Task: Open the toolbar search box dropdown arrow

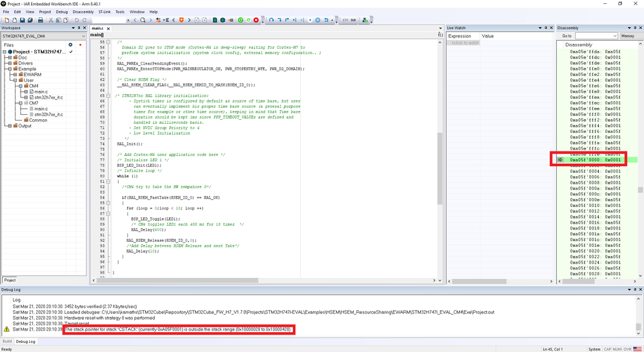Action: (128, 20)
